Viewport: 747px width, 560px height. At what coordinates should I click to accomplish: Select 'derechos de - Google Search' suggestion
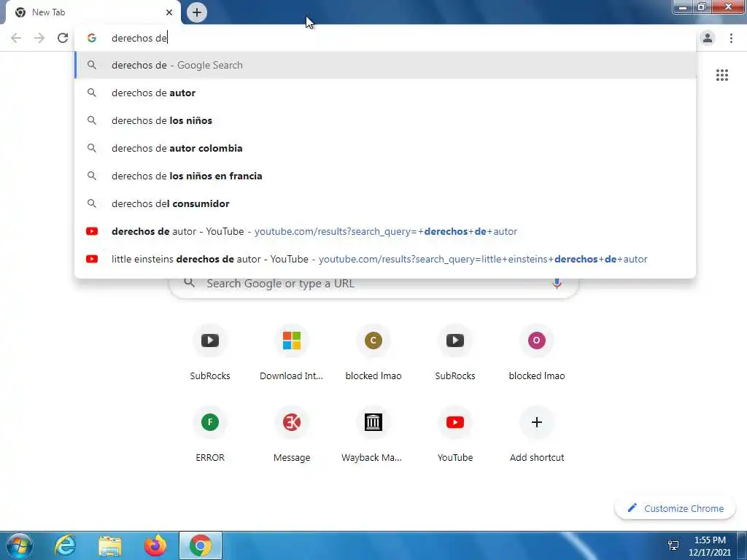(x=385, y=65)
